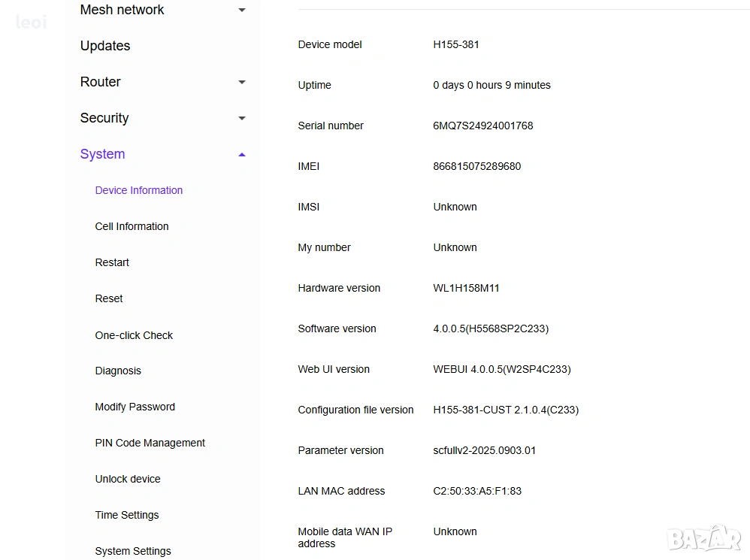750x560 pixels.
Task: Select the Security menu label
Action: (x=104, y=118)
